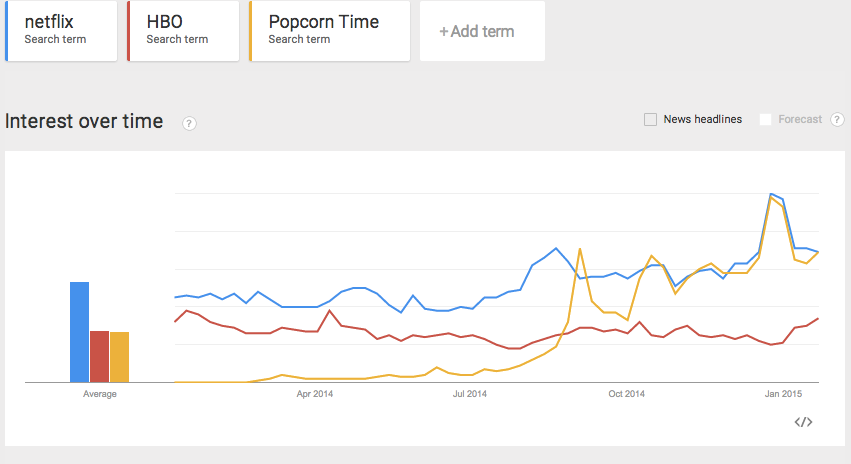Edit the Popcorn Time search term
The width and height of the screenshot is (851, 464).
(330, 31)
